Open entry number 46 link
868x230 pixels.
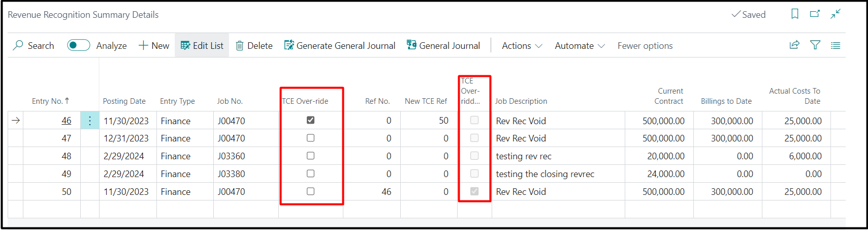[x=67, y=121]
